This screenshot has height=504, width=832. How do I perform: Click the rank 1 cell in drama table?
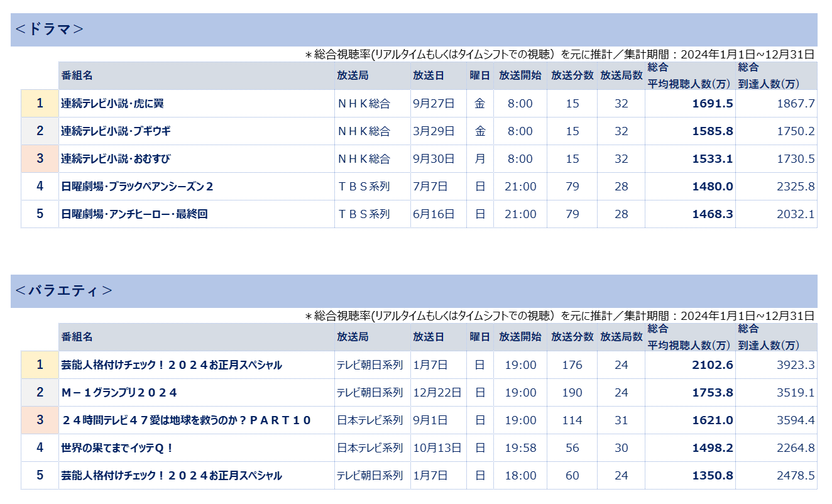coord(40,104)
